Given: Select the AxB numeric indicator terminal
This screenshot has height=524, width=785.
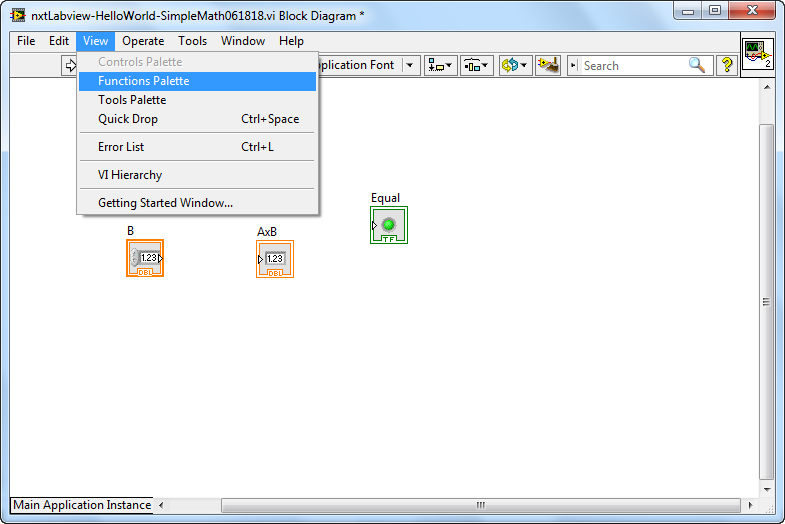Looking at the screenshot, I should click(275, 259).
